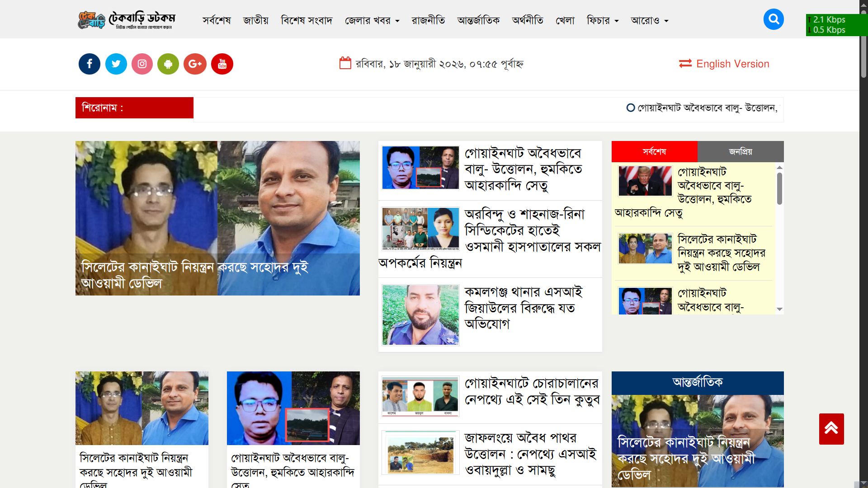The height and width of the screenshot is (488, 868).
Task: Open the Instagram social icon
Action: pos(142,64)
